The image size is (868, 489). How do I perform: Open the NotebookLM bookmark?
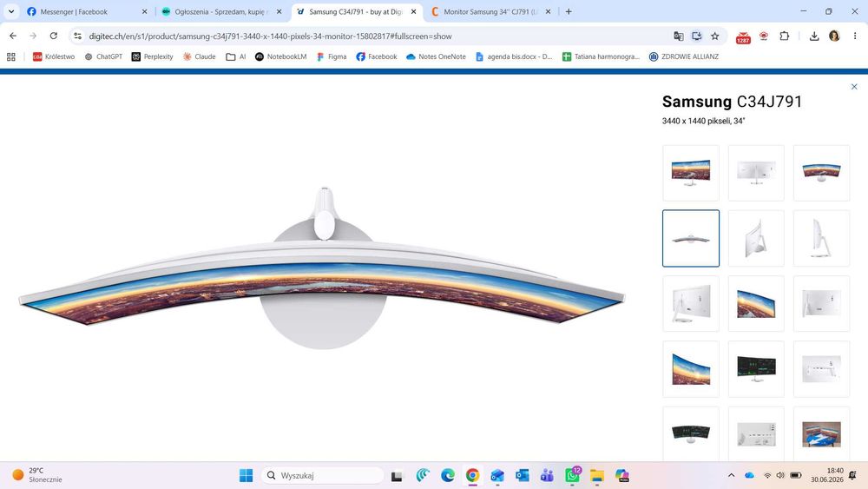point(280,56)
